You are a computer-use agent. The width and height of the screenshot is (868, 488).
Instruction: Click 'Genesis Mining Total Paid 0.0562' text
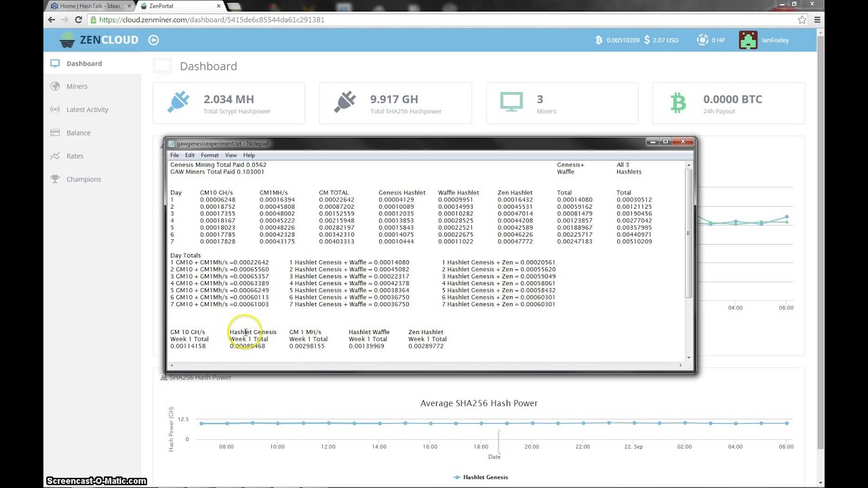pyautogui.click(x=218, y=165)
